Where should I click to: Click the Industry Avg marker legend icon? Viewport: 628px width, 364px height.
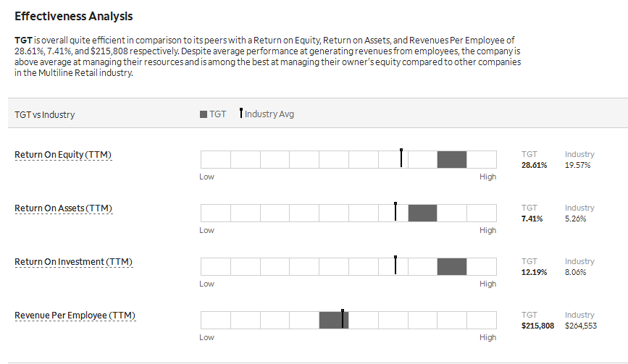[241, 113]
